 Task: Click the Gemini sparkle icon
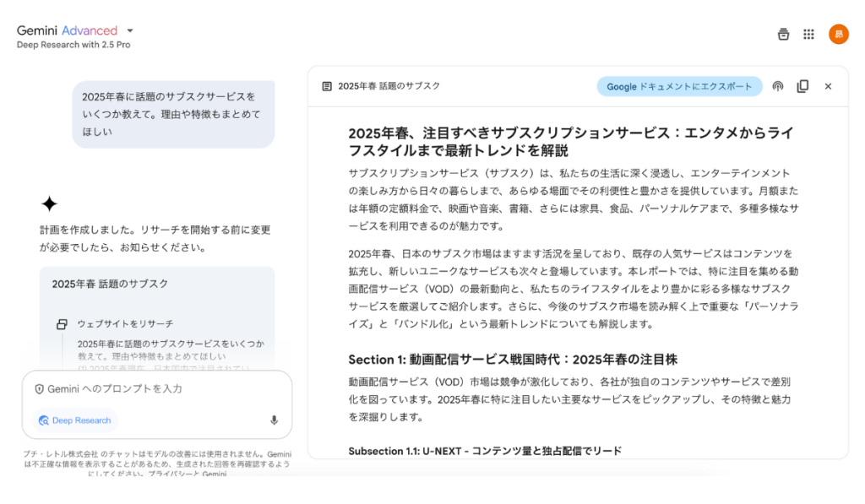(49, 204)
